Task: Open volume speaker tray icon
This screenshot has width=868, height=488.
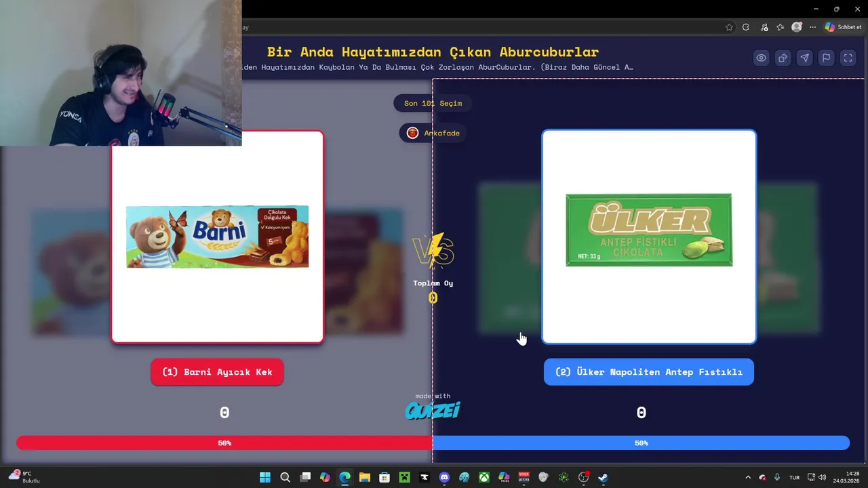Action: 822,477
